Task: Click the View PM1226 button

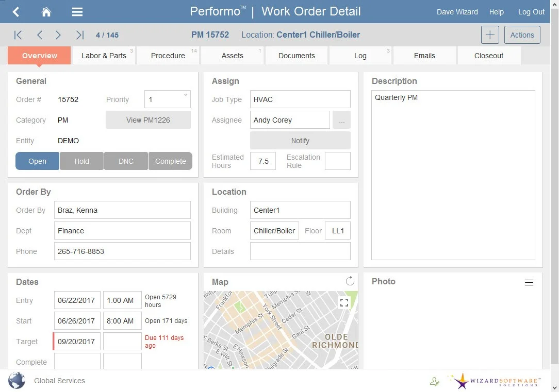Action: 148,120
